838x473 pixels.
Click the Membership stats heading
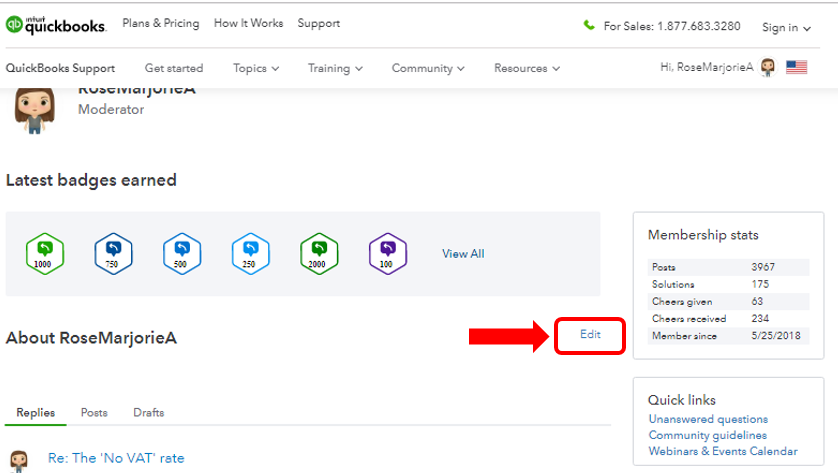pos(703,235)
